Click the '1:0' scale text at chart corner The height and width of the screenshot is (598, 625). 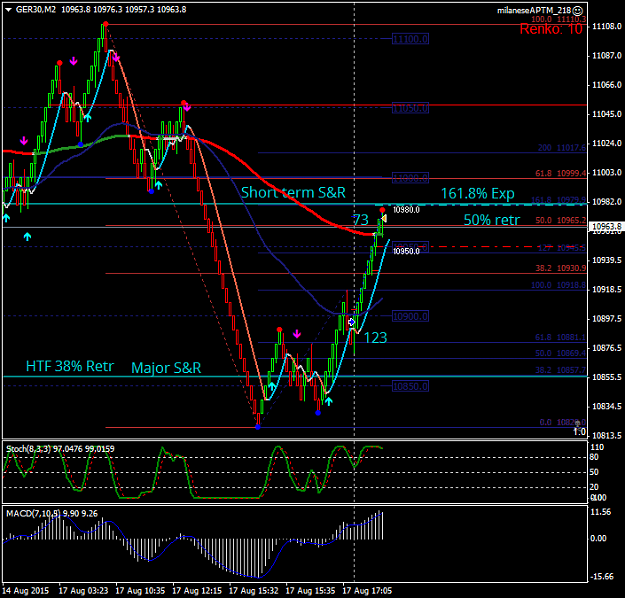(580, 432)
